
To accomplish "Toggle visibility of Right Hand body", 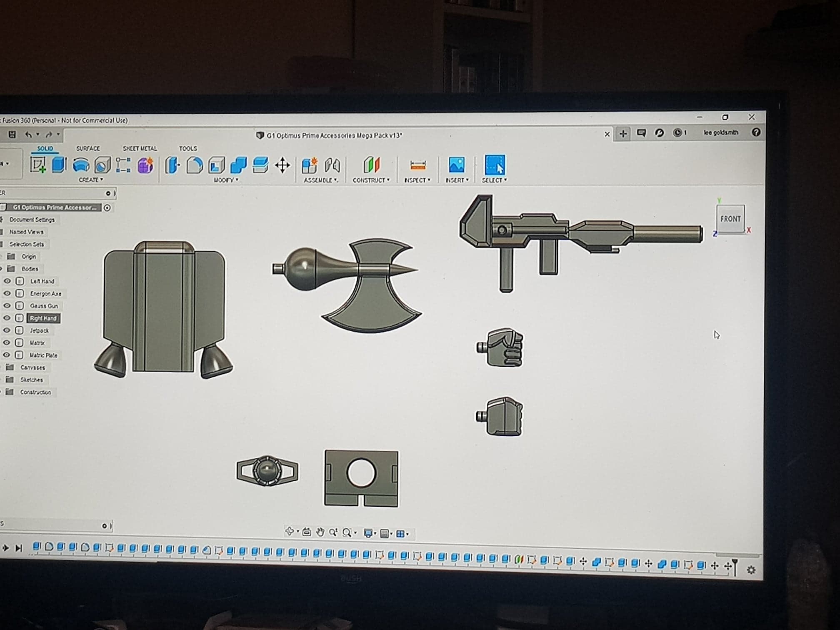I will 7,318.
